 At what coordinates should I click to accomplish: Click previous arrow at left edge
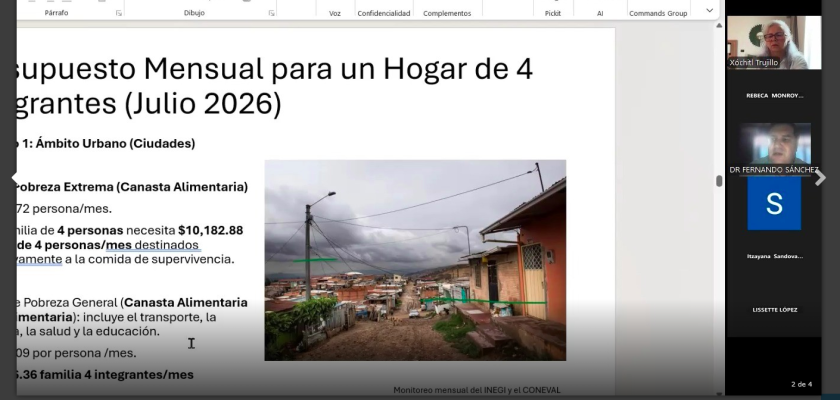click(14, 178)
